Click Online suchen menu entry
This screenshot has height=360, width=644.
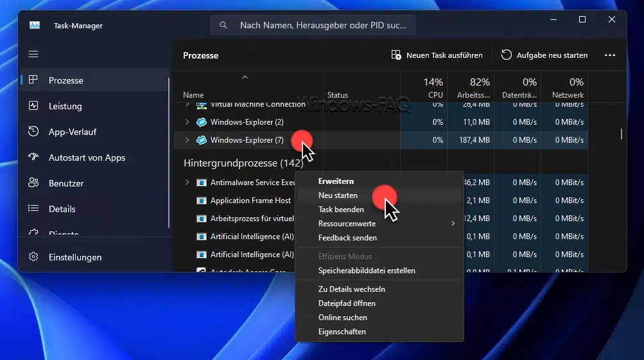click(342, 318)
